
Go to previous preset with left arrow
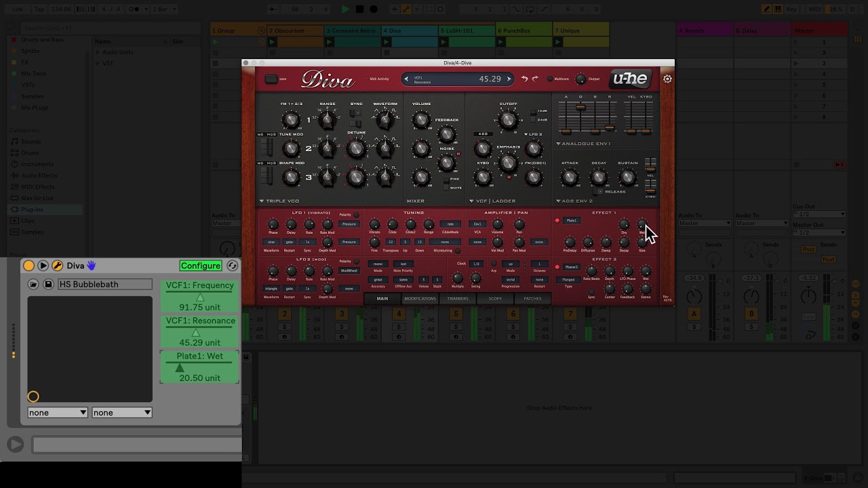click(x=406, y=79)
